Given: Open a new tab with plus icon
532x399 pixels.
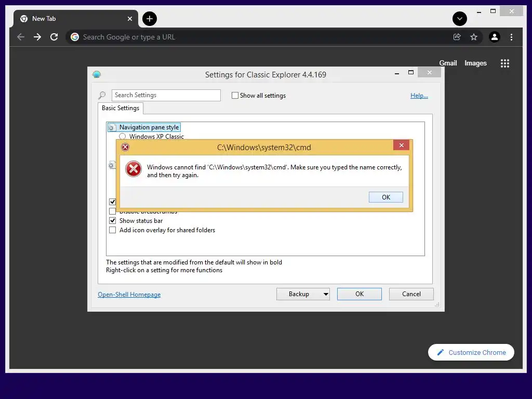Looking at the screenshot, I should [x=150, y=19].
